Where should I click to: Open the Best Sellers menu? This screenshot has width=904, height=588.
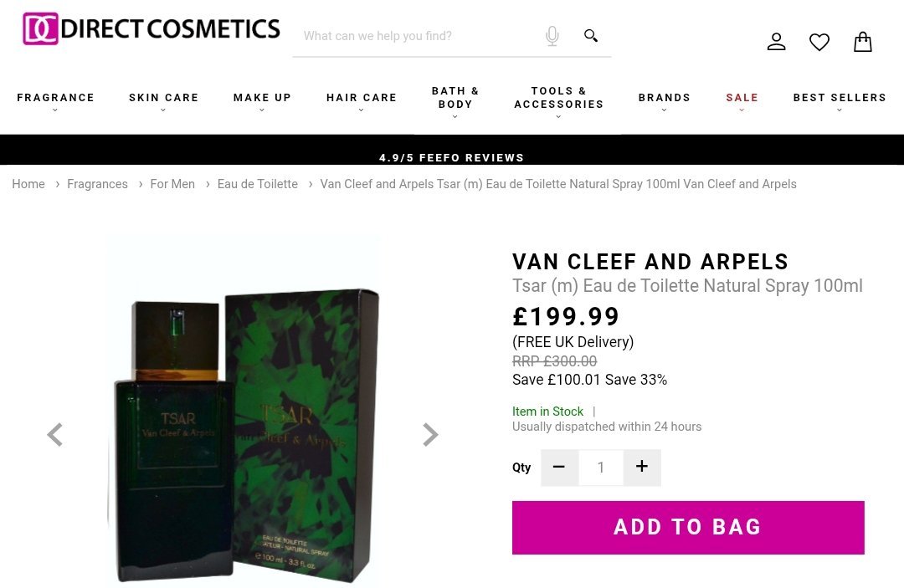click(840, 100)
